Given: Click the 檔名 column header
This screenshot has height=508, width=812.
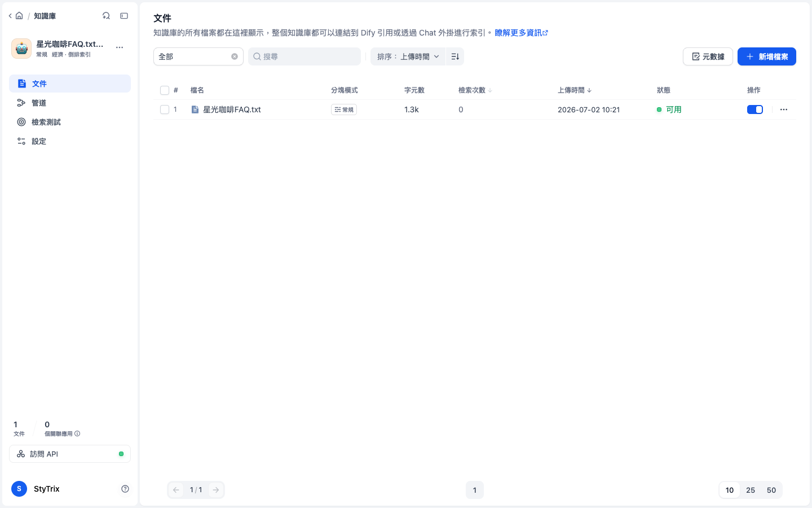Looking at the screenshot, I should tap(197, 90).
